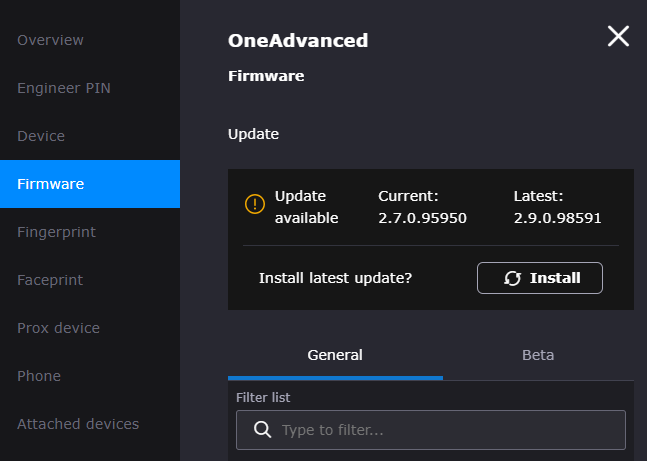Select the General tab
This screenshot has width=647, height=461.
coord(335,355)
